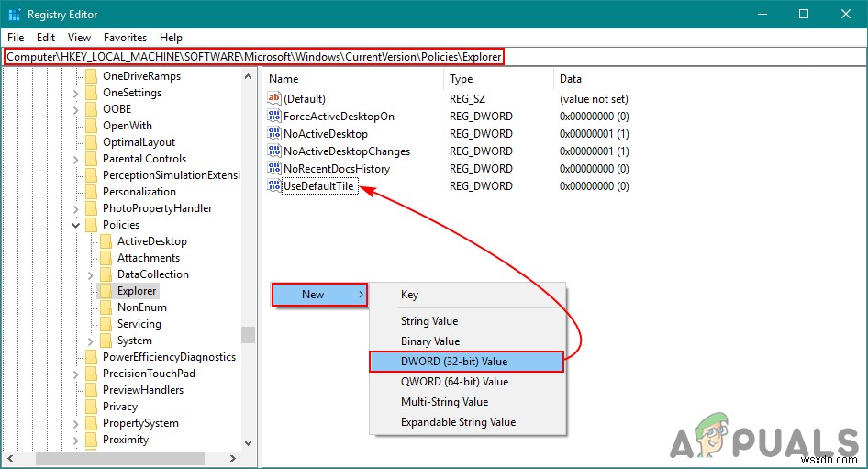Expand the DataCollection tree node
868x469 pixels.
coord(90,275)
